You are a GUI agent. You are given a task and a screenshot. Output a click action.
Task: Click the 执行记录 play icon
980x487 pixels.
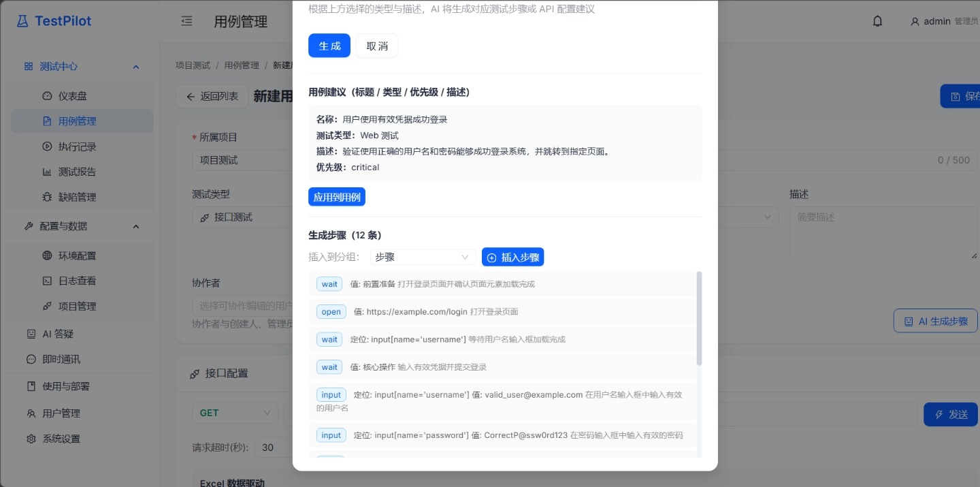[47, 146]
